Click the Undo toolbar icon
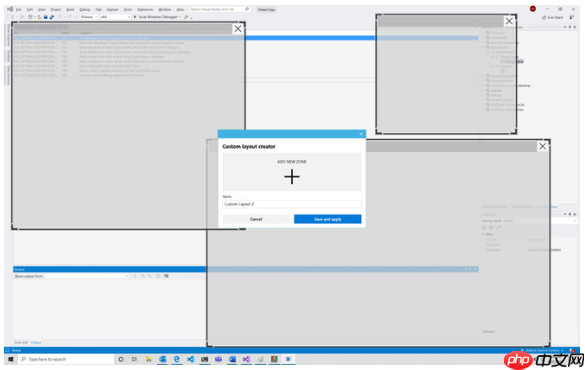 coord(60,17)
